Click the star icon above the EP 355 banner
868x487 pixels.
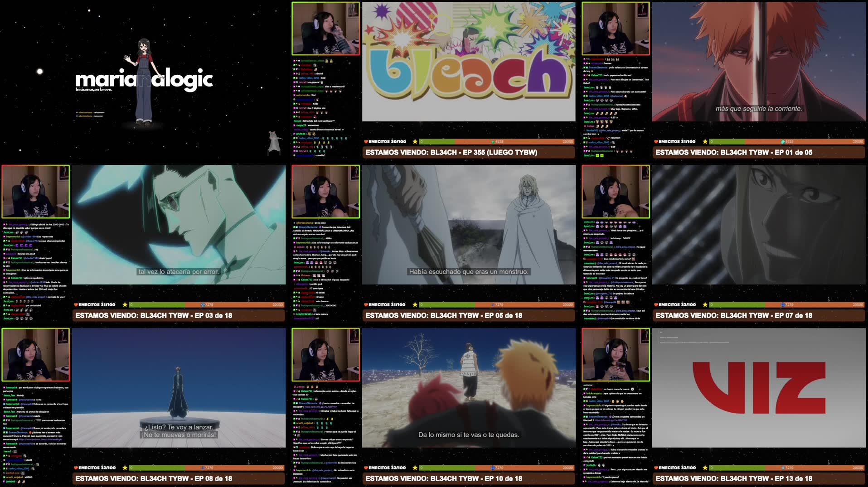pyautogui.click(x=415, y=142)
